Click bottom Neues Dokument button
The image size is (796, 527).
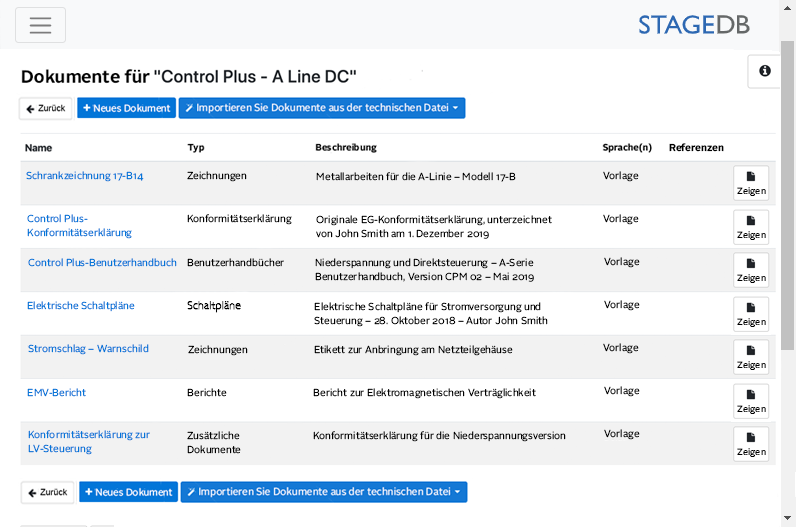click(x=128, y=492)
